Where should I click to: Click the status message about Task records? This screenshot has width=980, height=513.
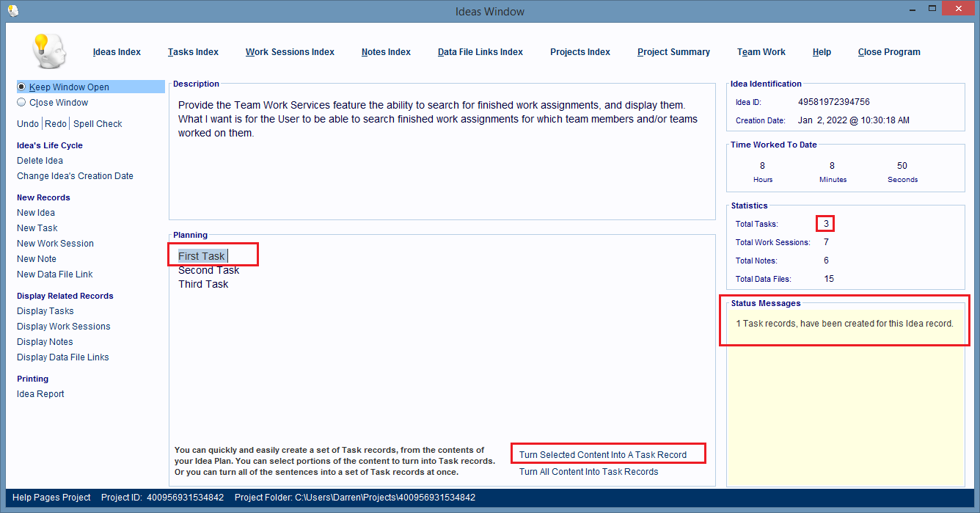pos(844,324)
